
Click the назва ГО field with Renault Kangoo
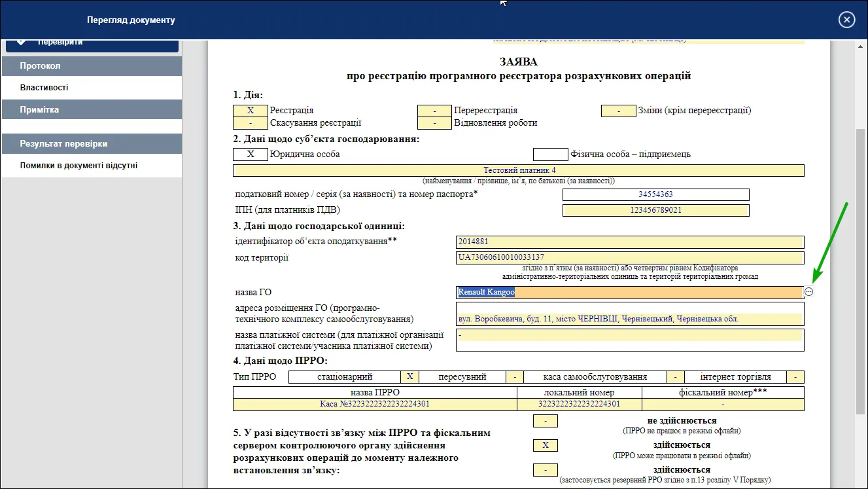pyautogui.click(x=630, y=292)
